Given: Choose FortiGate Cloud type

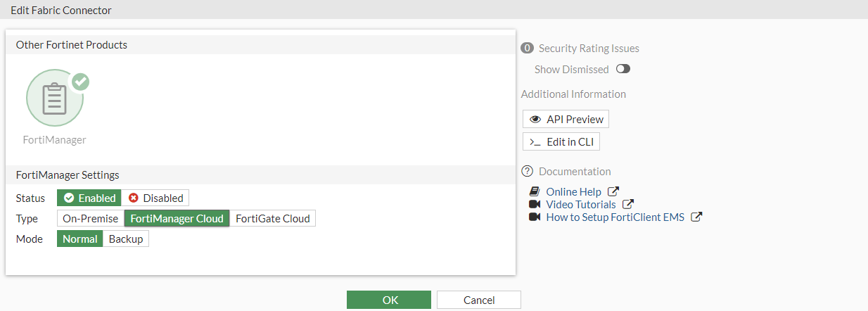Looking at the screenshot, I should click(272, 219).
